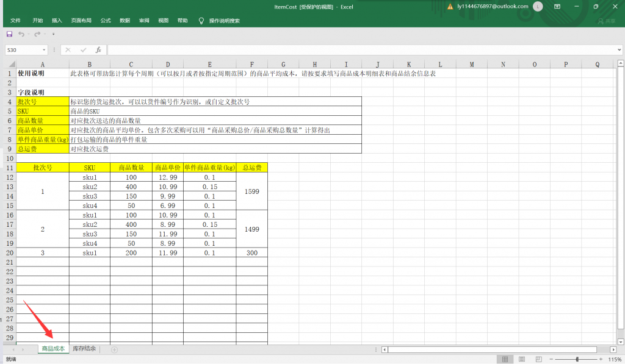Screen dimensions: 625x364
Task: Click the cell showing 1599
Action: click(x=252, y=191)
